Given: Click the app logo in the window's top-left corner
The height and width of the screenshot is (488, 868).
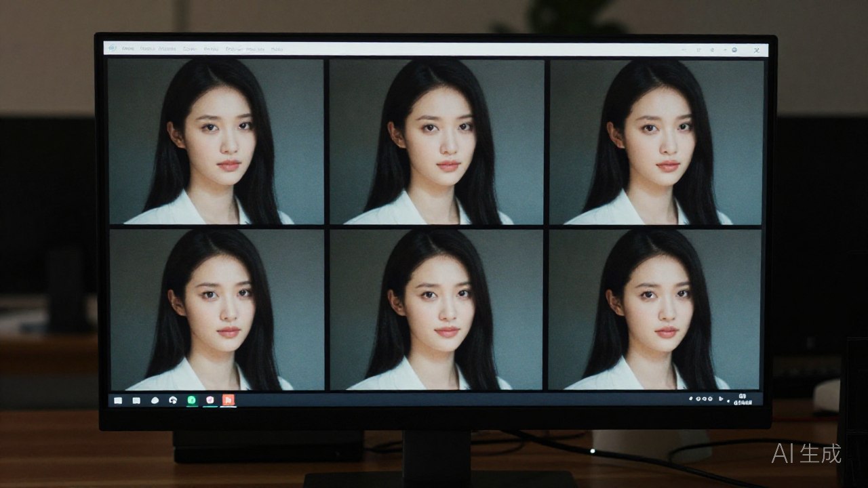Looking at the screenshot, I should point(113,49).
